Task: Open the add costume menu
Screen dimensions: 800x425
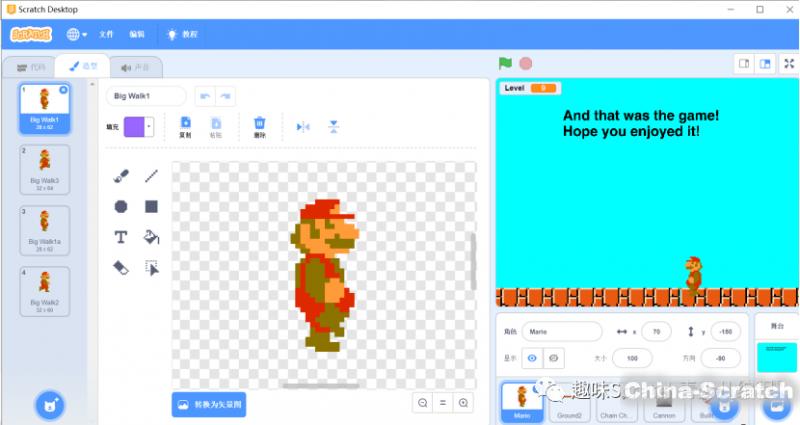Action: (47, 404)
